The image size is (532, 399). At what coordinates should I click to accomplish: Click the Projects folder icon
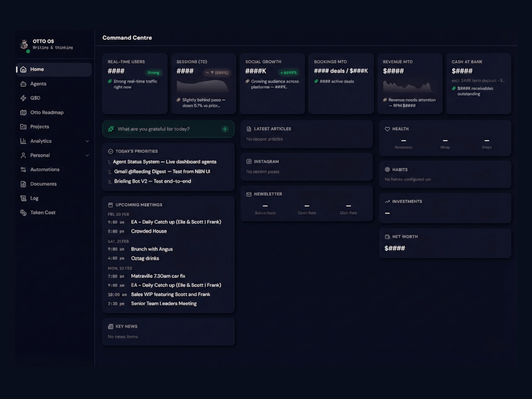23,127
